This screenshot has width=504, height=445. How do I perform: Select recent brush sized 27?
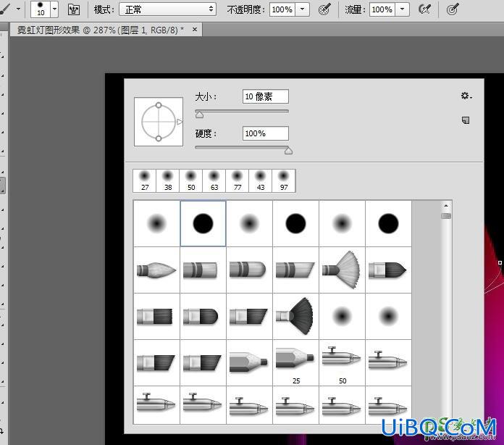[x=145, y=181]
